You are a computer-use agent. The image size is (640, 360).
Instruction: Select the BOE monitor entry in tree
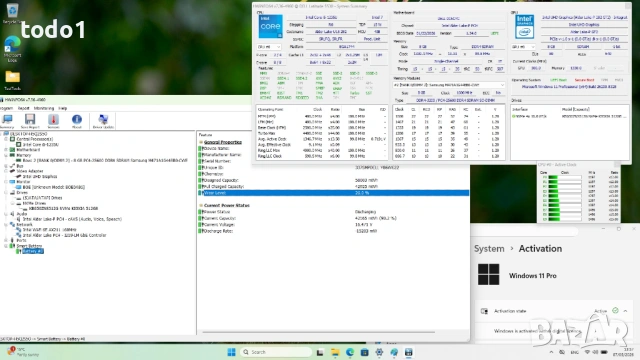coord(53,187)
